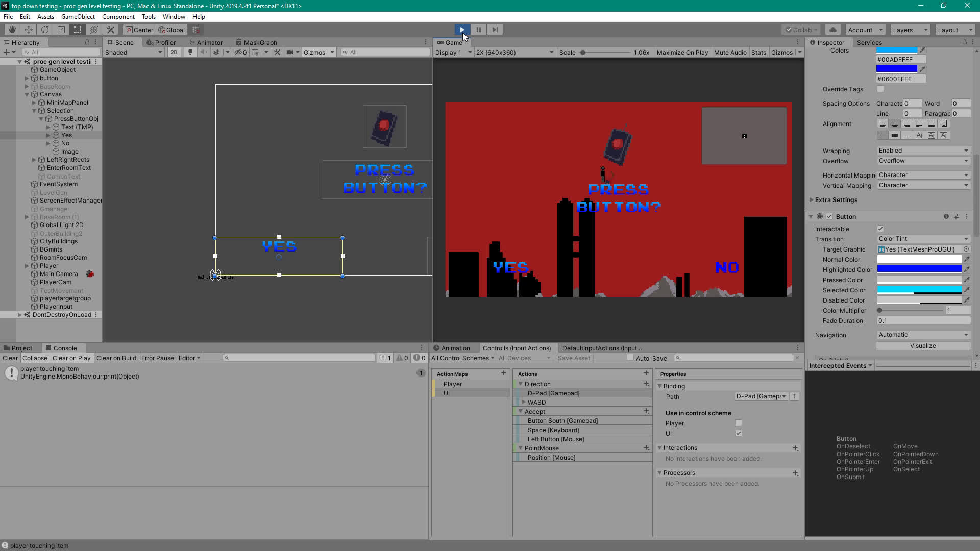
Task: Click the Highlighted Color swatch
Action: click(x=919, y=269)
